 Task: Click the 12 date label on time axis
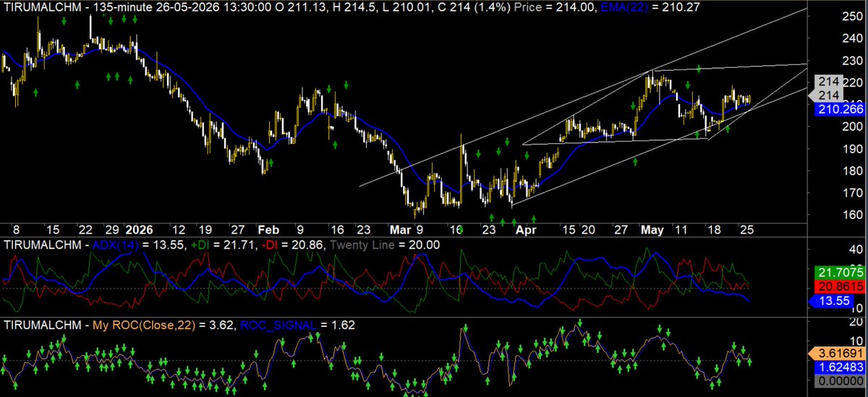[x=180, y=229]
